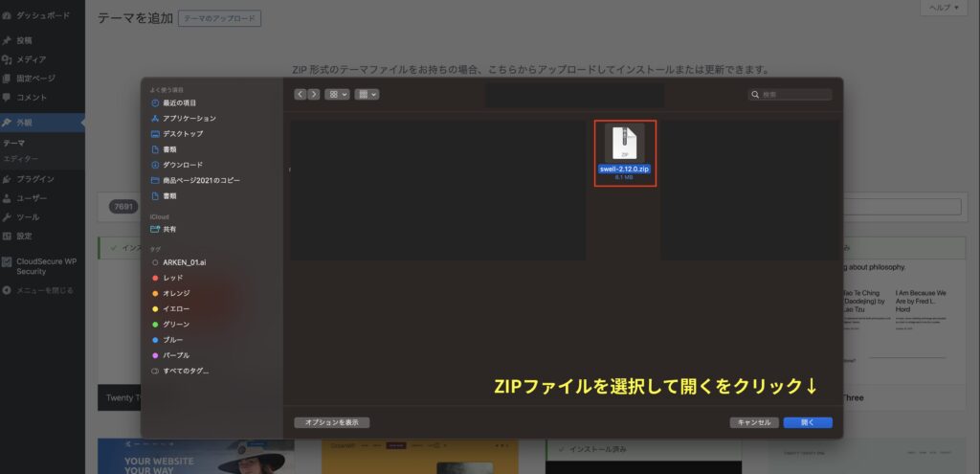This screenshot has width=980, height=474.
Task: Open ダウンロード folder in sidebar
Action: (182, 165)
